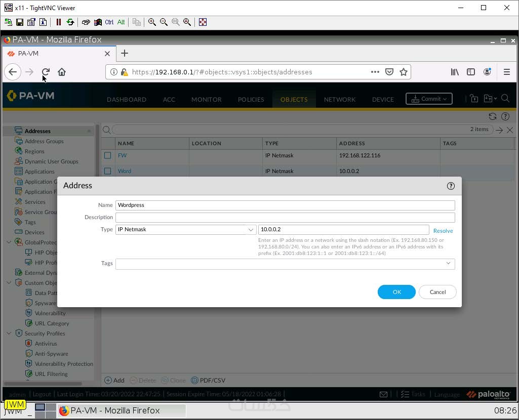Reload the Firefox page

pyautogui.click(x=46, y=72)
